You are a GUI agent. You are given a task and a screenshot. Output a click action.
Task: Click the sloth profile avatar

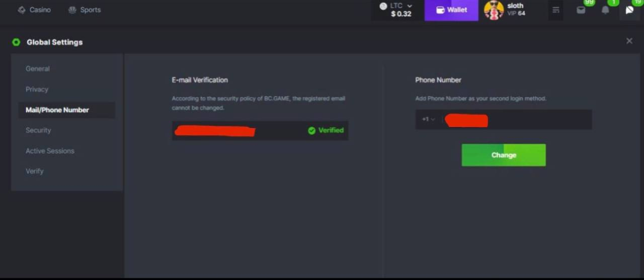pos(493,10)
